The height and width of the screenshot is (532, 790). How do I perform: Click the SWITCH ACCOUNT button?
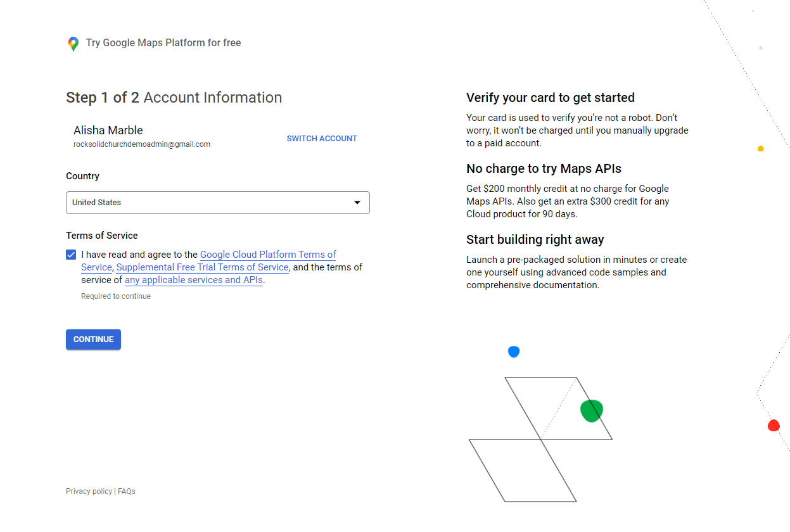click(322, 139)
